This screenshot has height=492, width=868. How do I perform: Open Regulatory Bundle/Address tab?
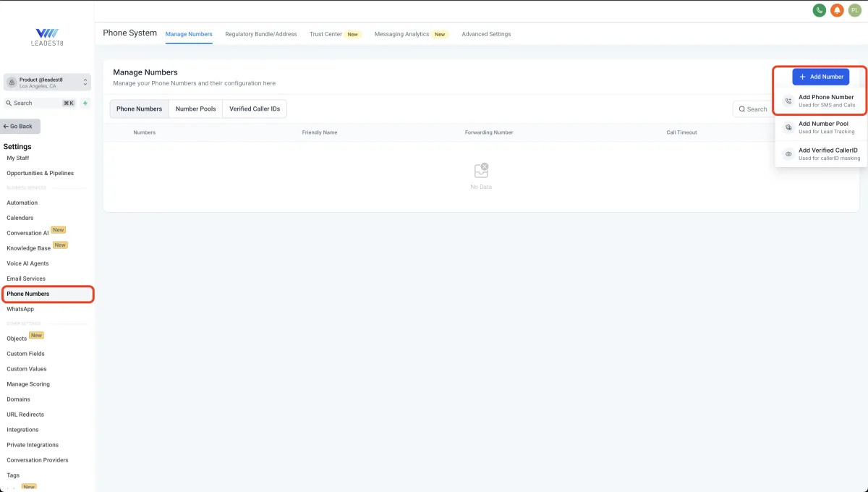(x=261, y=34)
